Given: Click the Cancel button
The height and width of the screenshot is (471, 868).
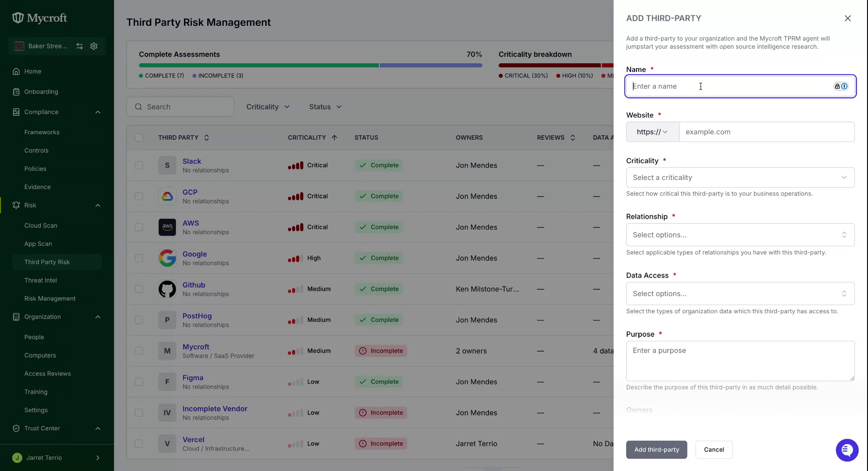Looking at the screenshot, I should point(714,450).
